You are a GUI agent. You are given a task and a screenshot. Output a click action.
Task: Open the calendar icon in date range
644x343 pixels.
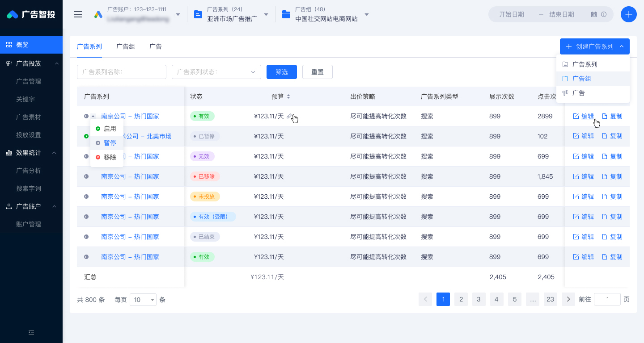594,14
